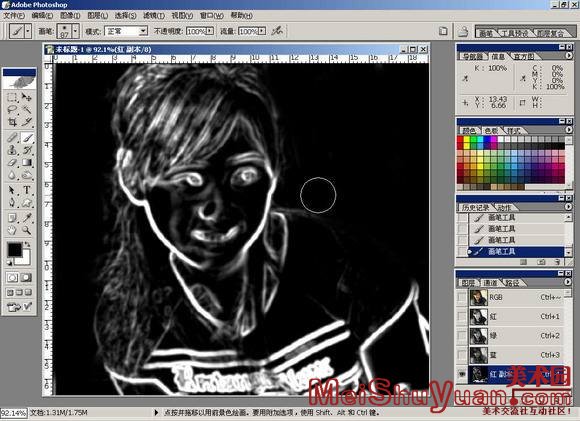Select the Clone Stamp tool
This screenshot has height=421, width=580.
pyautogui.click(x=12, y=150)
